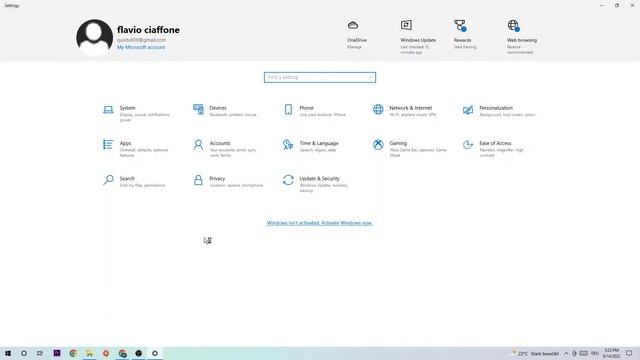The width and height of the screenshot is (640, 360).
Task: Click the flavio ciaffone account name
Action: pyautogui.click(x=148, y=30)
